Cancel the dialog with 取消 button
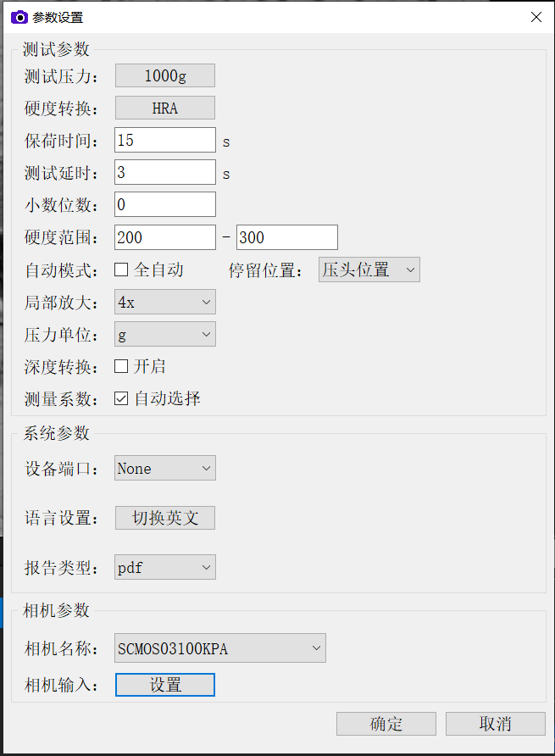 click(496, 724)
